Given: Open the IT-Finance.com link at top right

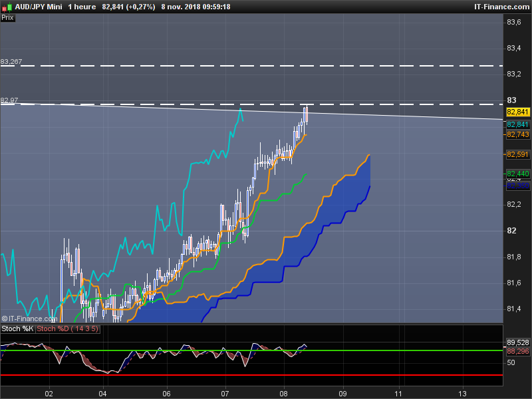Looking at the screenshot, I should click(x=501, y=7).
